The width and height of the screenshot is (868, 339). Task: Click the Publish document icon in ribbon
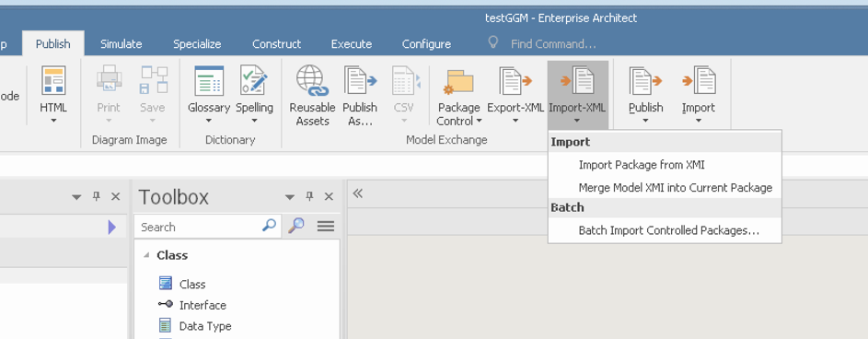click(645, 81)
